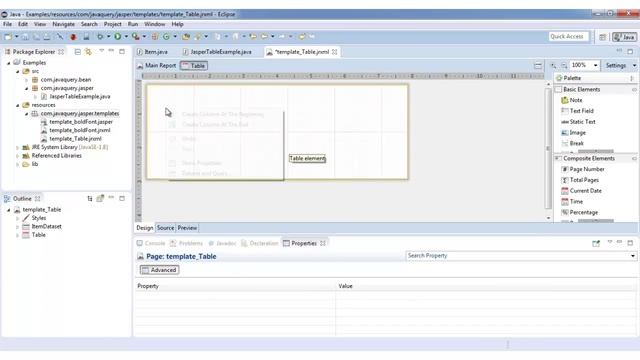Open the Run menu
The width and height of the screenshot is (640, 360).
tap(133, 24)
